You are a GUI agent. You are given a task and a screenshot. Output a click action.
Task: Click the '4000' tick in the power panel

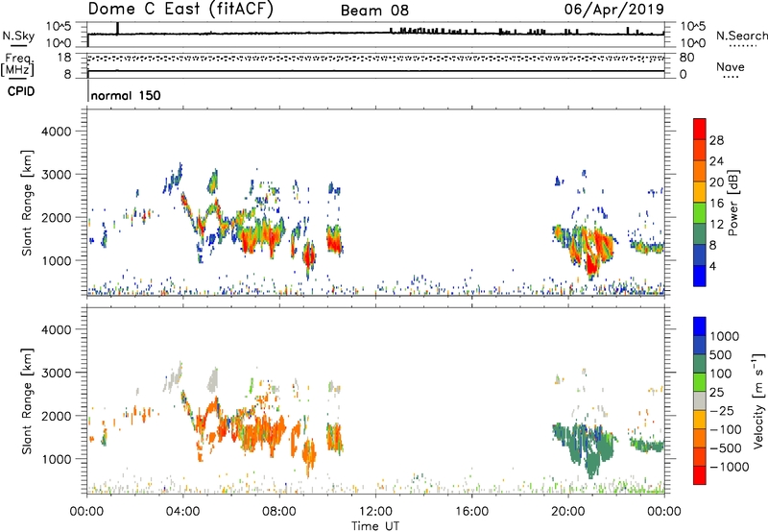pyautogui.click(x=57, y=132)
